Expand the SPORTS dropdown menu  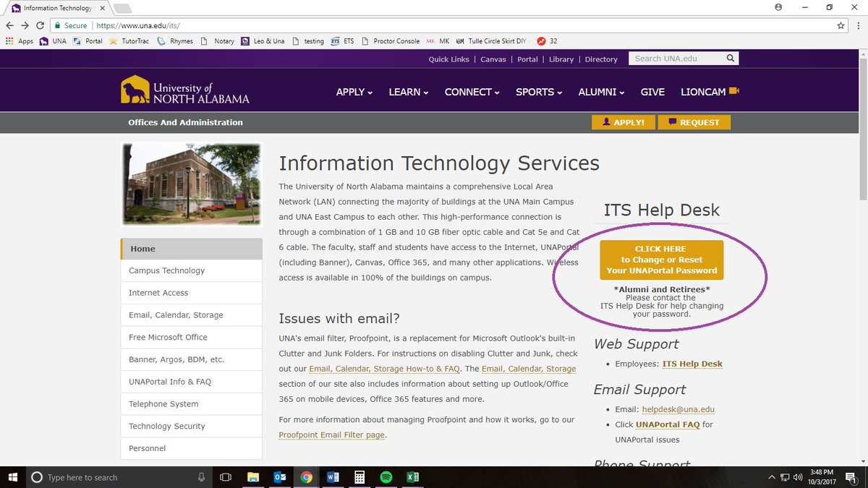(539, 92)
